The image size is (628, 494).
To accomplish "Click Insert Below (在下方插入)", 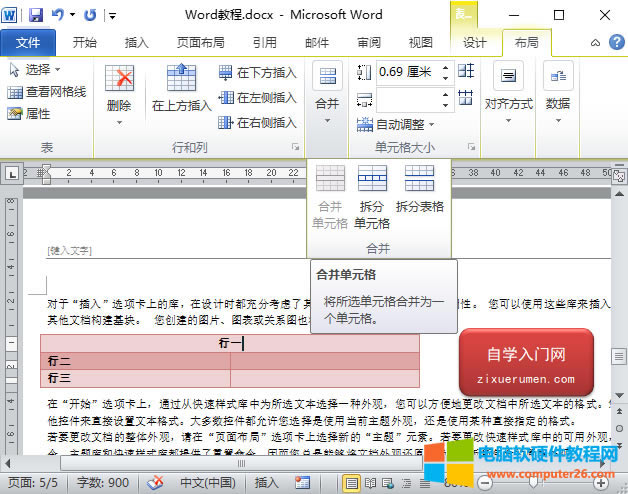I will pos(257,72).
